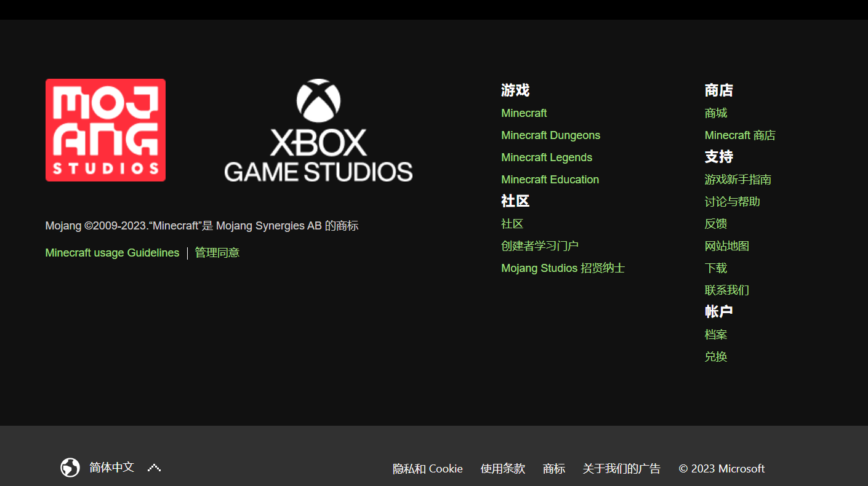Open the 简体中文 language selector
868x486 pixels.
tap(111, 468)
